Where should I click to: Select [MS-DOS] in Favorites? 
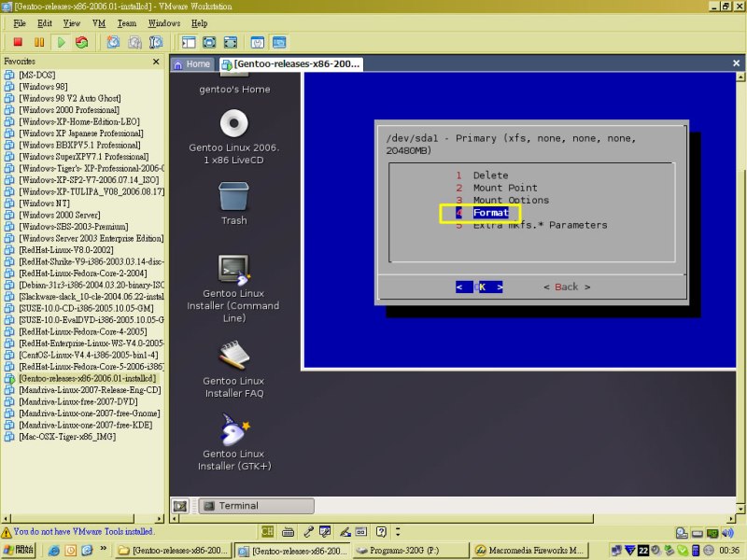click(36, 75)
